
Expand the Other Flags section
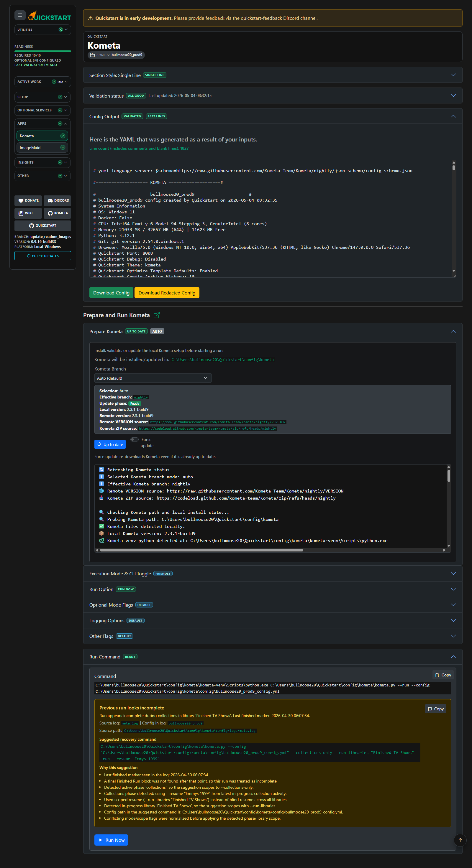click(273, 636)
